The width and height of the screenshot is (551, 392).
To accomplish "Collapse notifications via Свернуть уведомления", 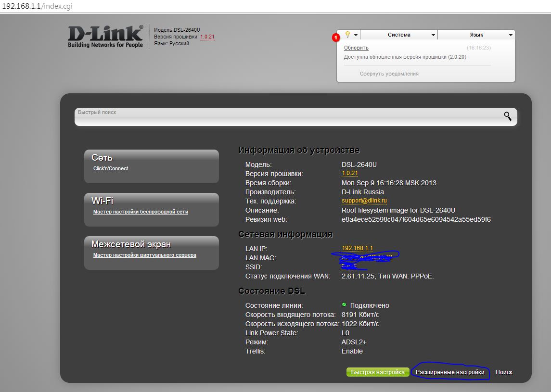I will [389, 74].
